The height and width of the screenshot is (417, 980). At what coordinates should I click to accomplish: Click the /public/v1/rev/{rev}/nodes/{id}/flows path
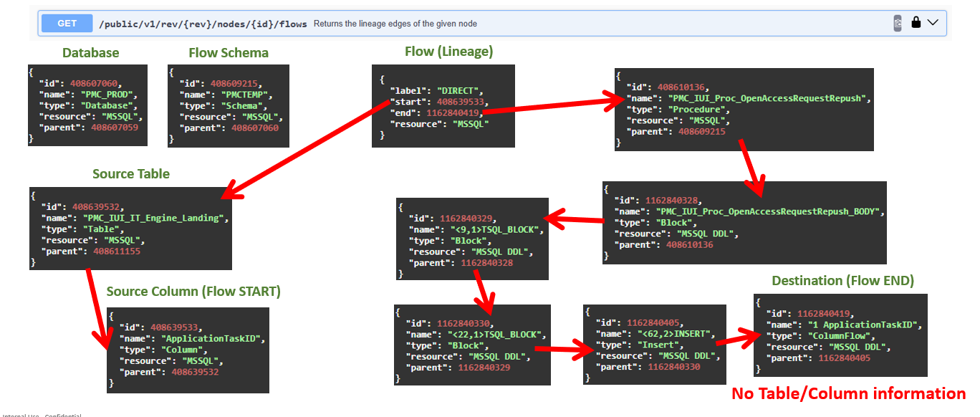coord(203,24)
